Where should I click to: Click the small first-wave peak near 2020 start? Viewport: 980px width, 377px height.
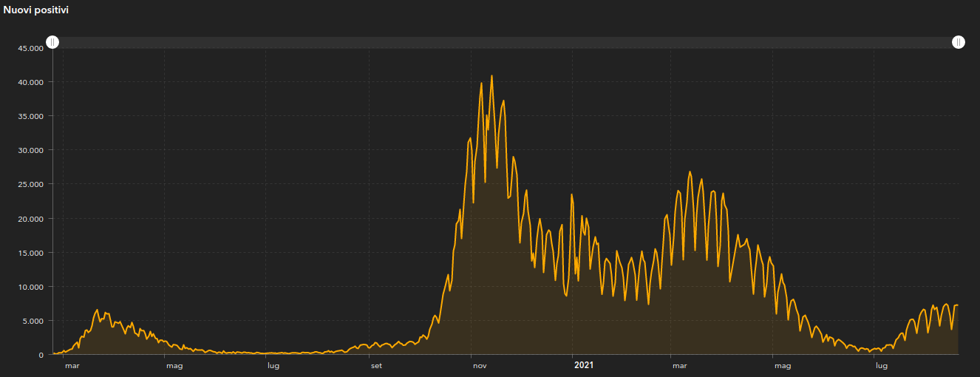pos(97,310)
